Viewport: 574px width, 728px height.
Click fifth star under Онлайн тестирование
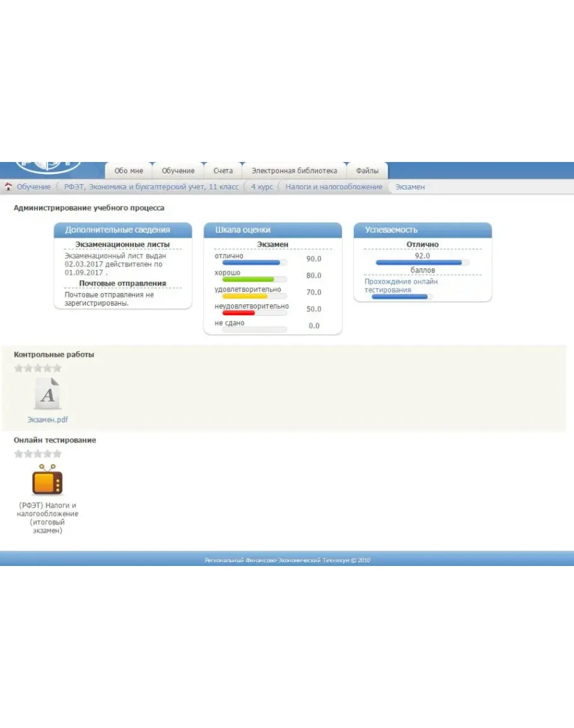(x=57, y=454)
